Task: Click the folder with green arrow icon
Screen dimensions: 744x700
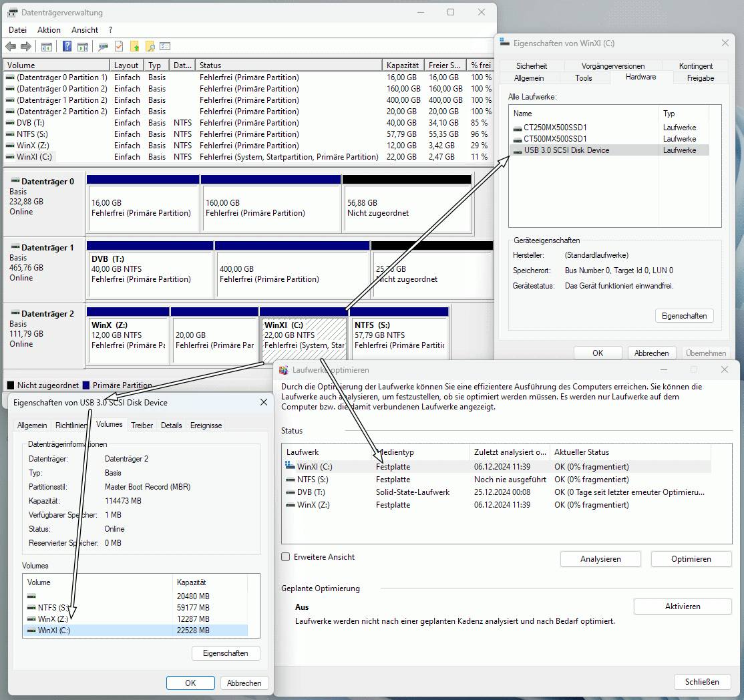Action: click(135, 47)
